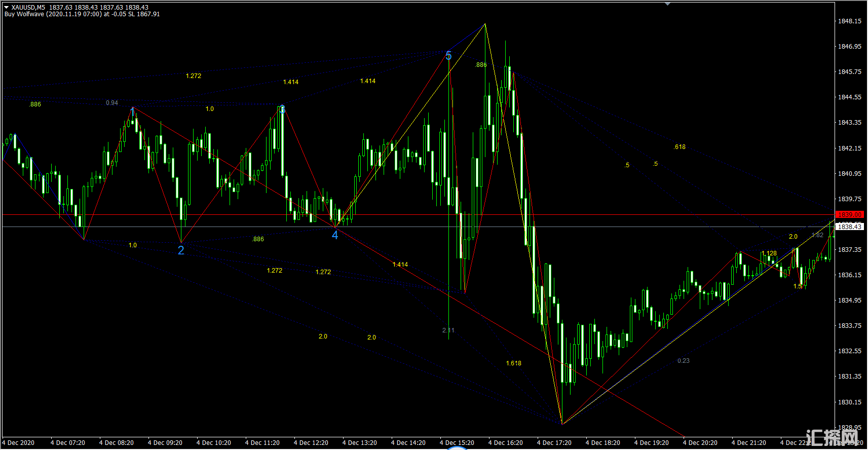The height and width of the screenshot is (450, 868).
Task: Select the Wolfe wave point 3 label
Action: 282,109
